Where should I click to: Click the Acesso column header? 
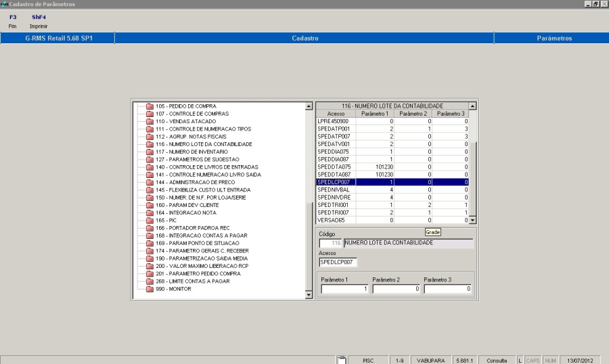pos(336,114)
